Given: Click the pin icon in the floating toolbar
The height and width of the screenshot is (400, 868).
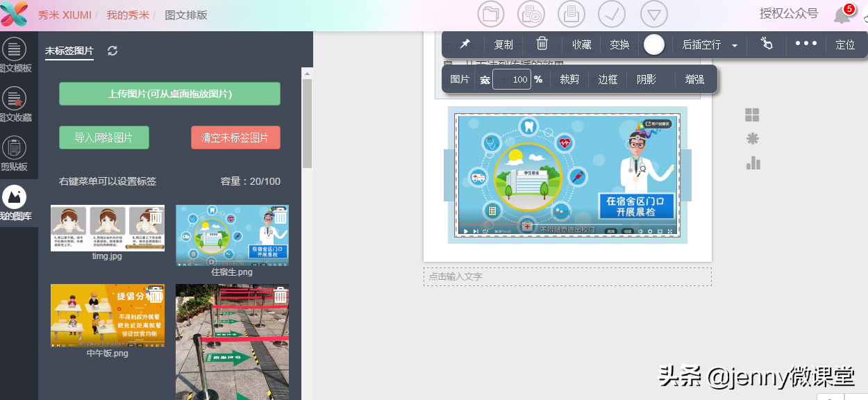Looking at the screenshot, I should [x=464, y=44].
